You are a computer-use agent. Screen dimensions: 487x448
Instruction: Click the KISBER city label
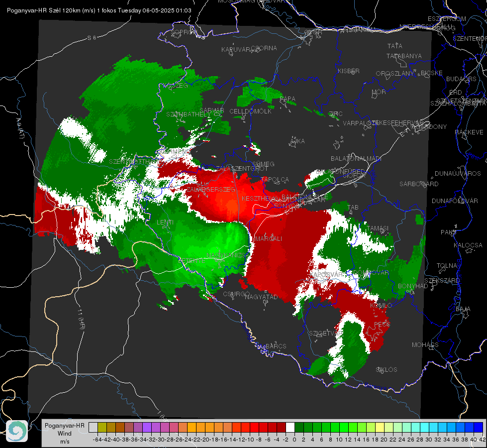(349, 71)
